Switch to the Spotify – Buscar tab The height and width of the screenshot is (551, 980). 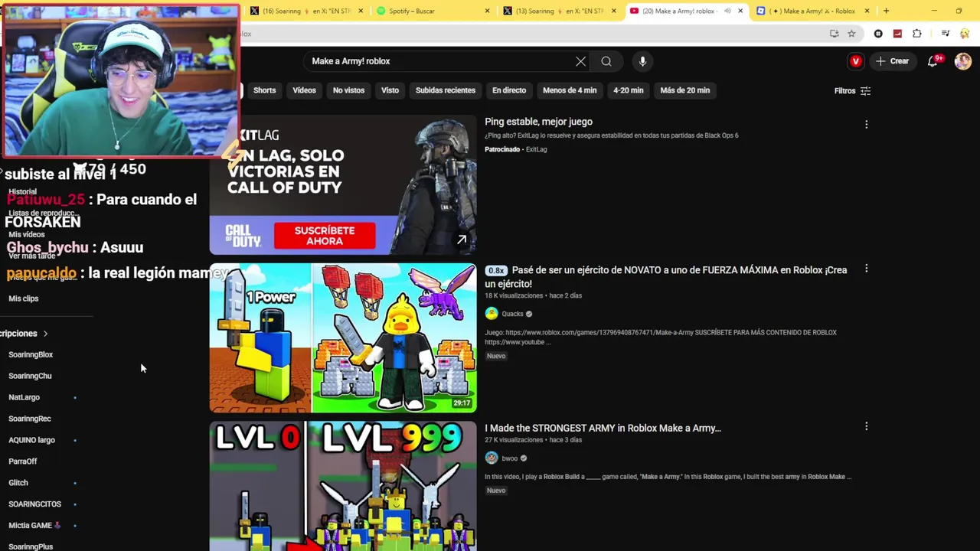coord(433,11)
